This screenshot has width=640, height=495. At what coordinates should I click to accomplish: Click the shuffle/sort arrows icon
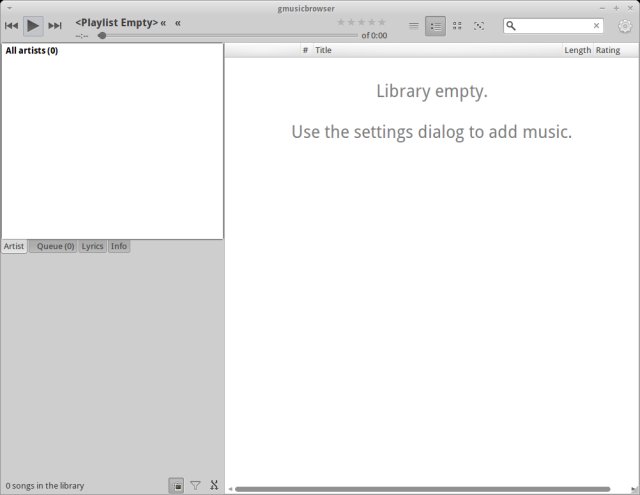pos(214,485)
